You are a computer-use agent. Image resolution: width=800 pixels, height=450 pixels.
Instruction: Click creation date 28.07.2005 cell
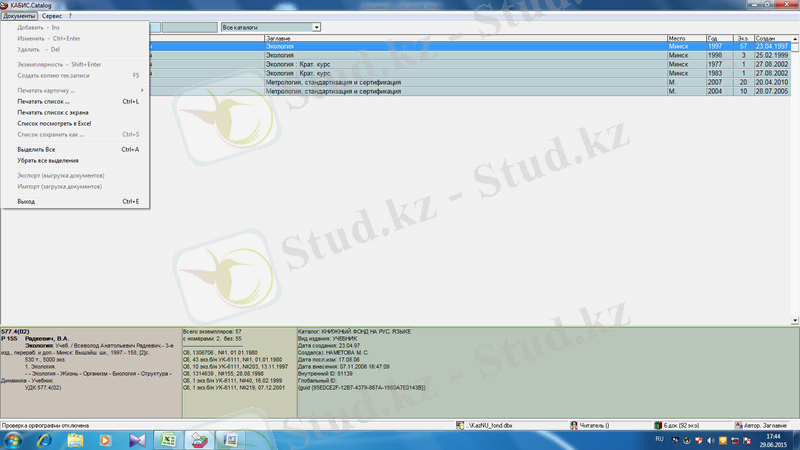click(x=772, y=91)
